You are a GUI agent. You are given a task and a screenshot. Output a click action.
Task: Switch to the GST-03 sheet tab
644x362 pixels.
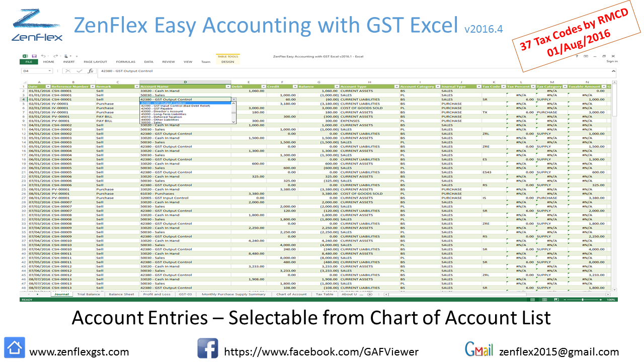point(186,294)
